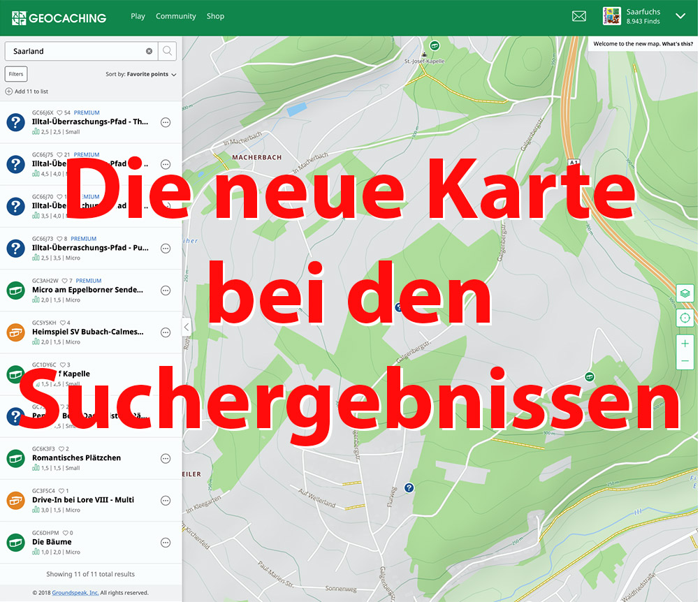Click the Saarland search field

click(x=81, y=51)
